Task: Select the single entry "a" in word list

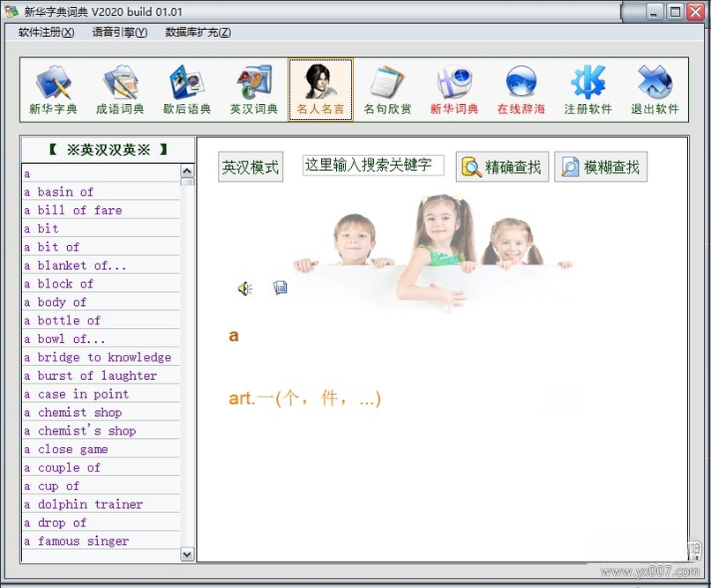Action: (x=101, y=174)
